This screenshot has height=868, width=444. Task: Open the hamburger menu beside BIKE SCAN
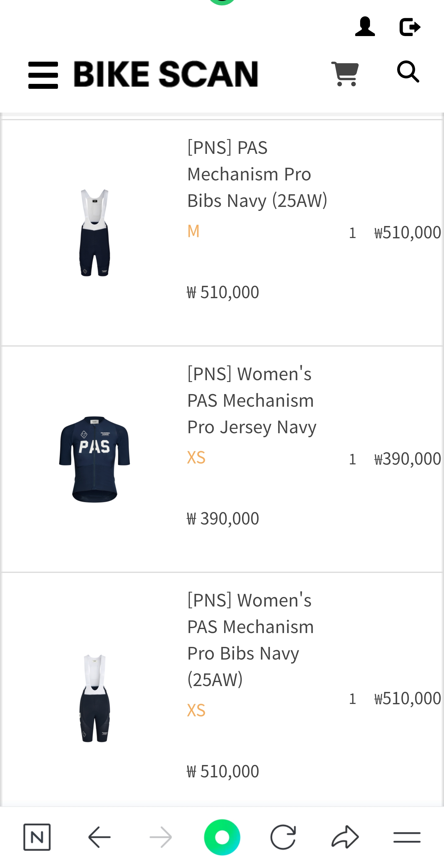pyautogui.click(x=43, y=75)
